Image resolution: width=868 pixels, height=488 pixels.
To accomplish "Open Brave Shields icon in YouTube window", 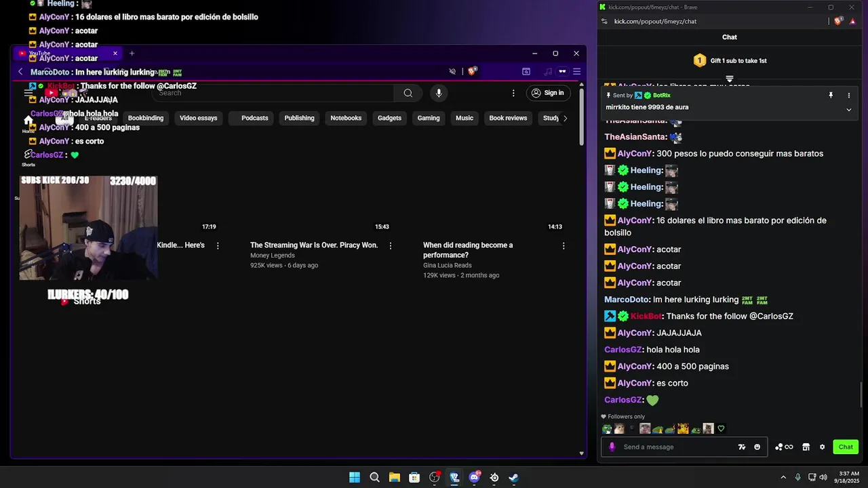I will (473, 71).
